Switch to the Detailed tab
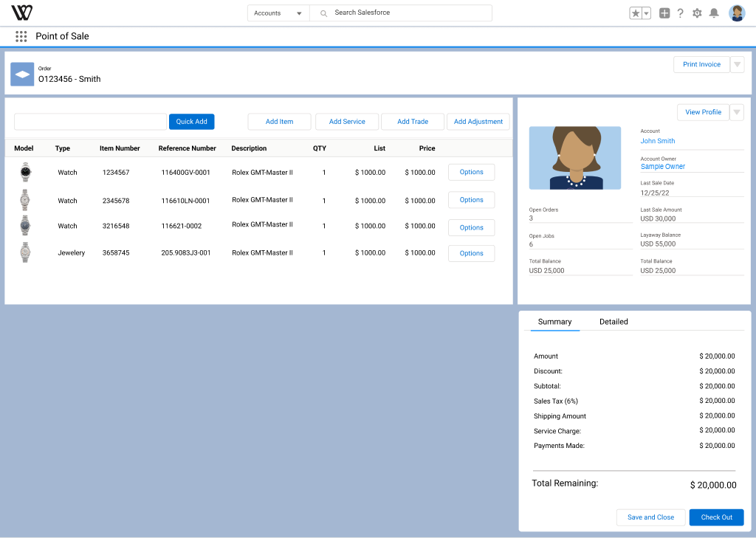The width and height of the screenshot is (756, 538). click(x=614, y=322)
